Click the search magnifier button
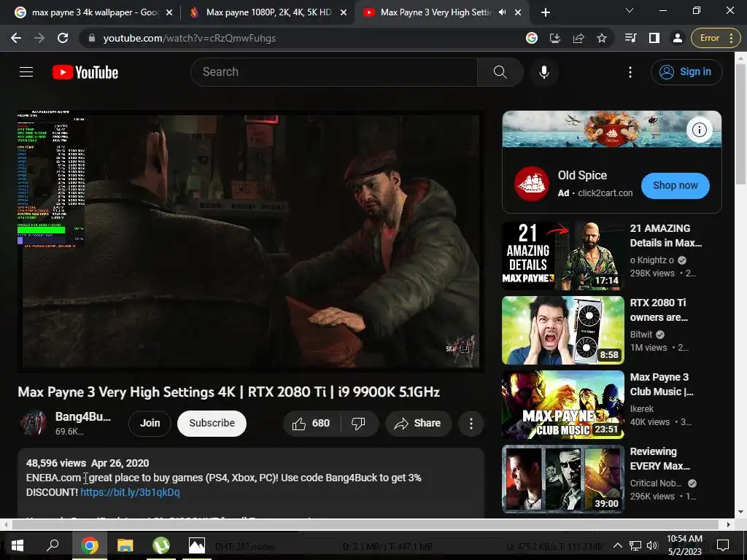747x560 pixels. 500,72
